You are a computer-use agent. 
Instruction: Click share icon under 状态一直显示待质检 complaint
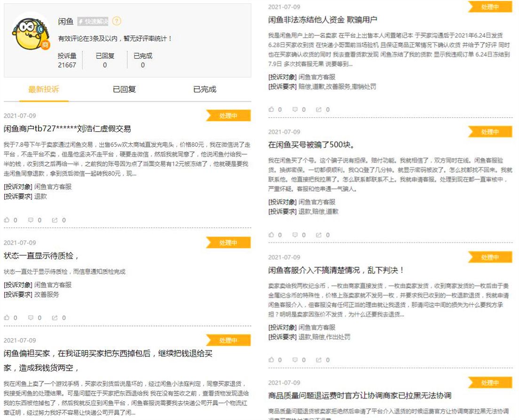[55, 317]
